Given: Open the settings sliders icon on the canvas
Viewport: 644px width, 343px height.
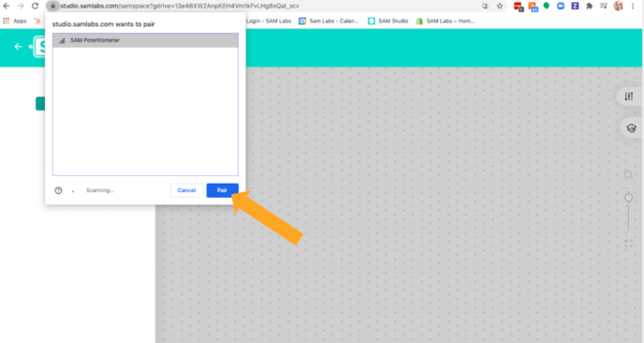Looking at the screenshot, I should [629, 97].
